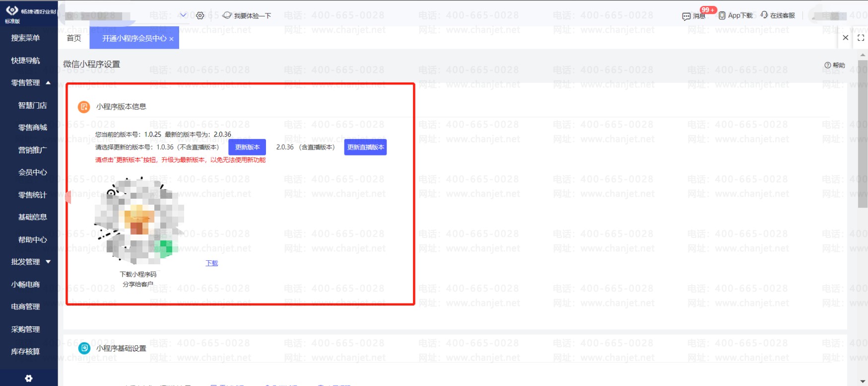Click the 小程序基础设置 heading

121,348
